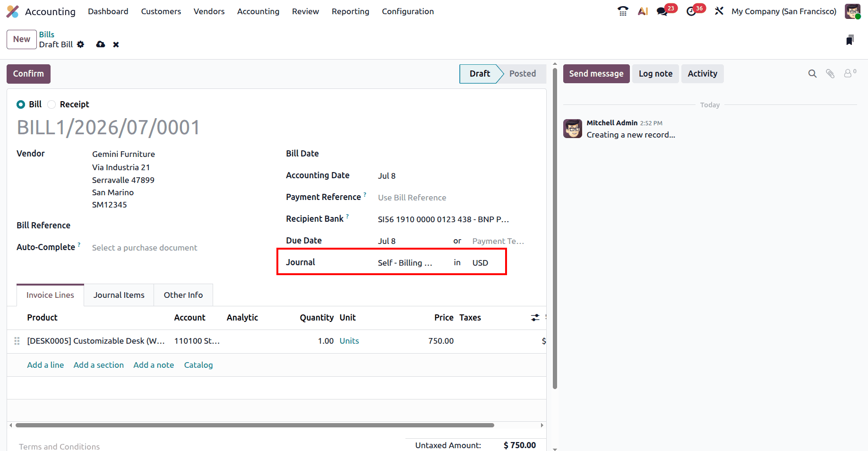868x451 pixels.
Task: Open the Customers menu
Action: tap(161, 11)
